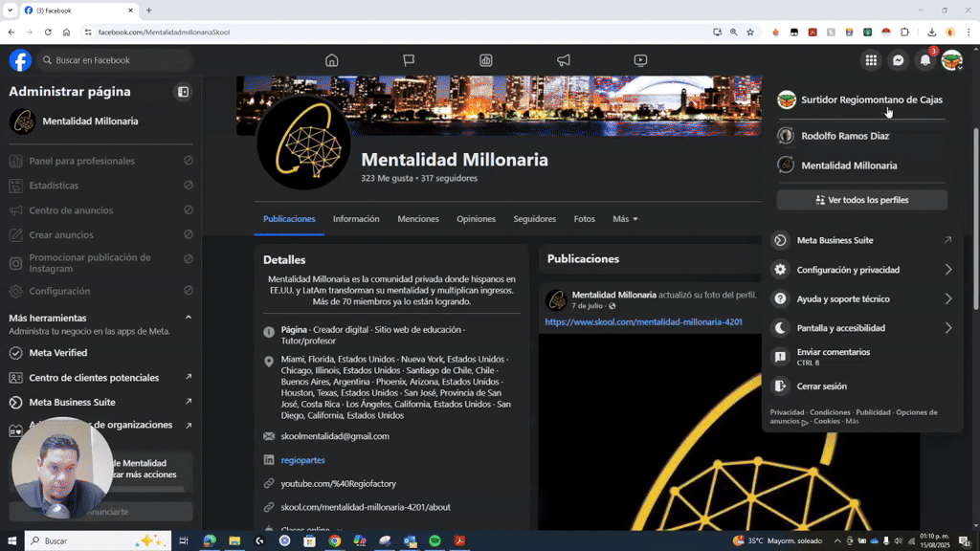Image resolution: width=980 pixels, height=551 pixels.
Task: Open Task View in the taskbar
Action: 183,541
